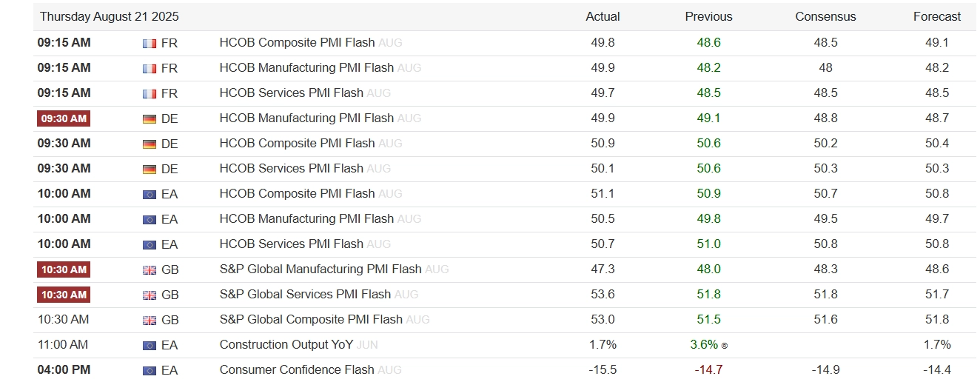Open the S&P Global Services PMI Flash link
This screenshot has height=382, width=980.
click(x=305, y=295)
